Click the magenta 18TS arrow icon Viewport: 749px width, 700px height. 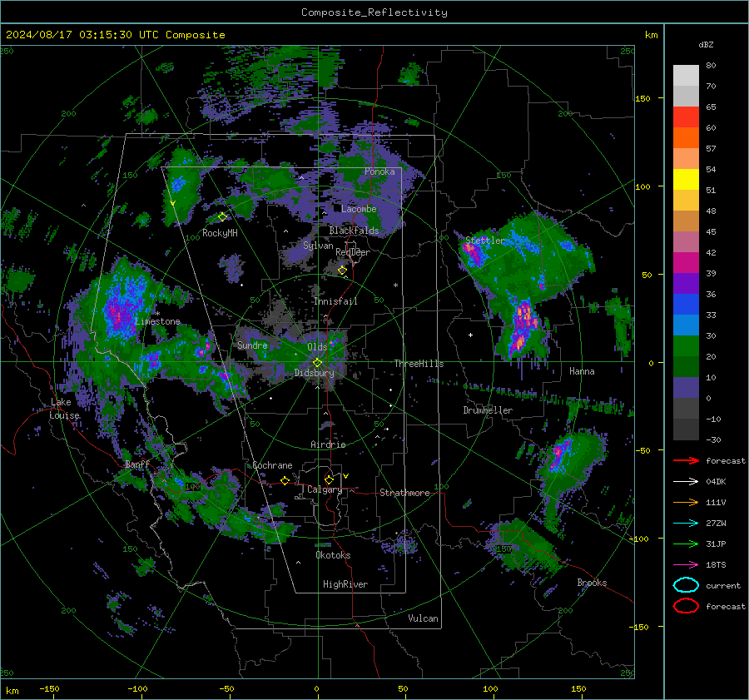point(686,565)
